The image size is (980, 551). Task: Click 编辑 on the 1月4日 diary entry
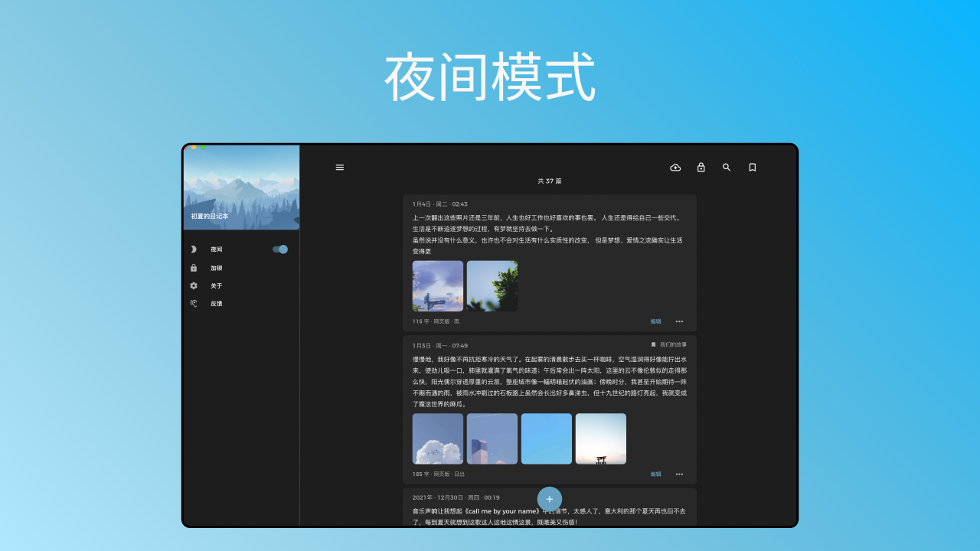(x=656, y=321)
